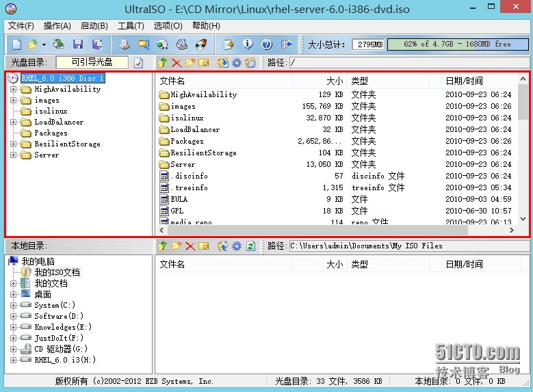Click the Add files document icon in main toolbar

pyautogui.click(x=229, y=44)
